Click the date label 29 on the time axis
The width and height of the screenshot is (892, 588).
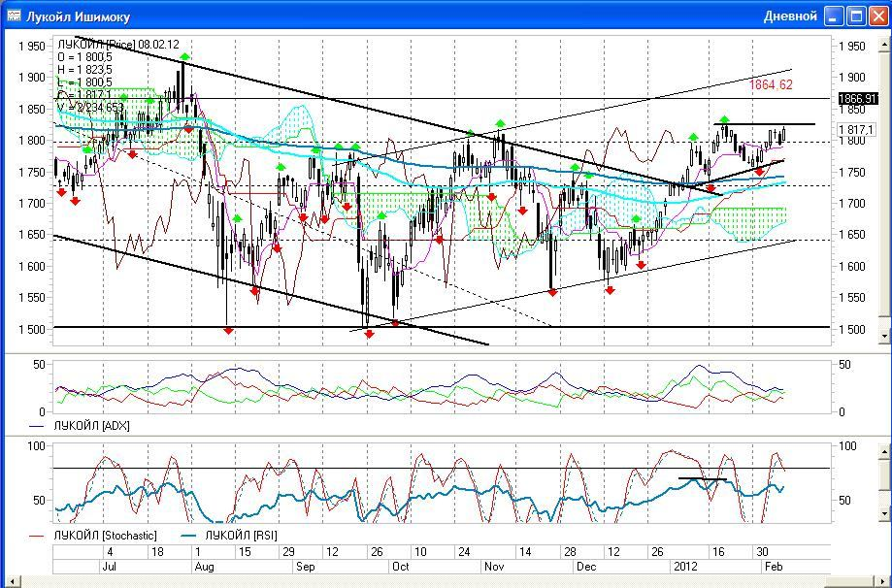tap(288, 551)
